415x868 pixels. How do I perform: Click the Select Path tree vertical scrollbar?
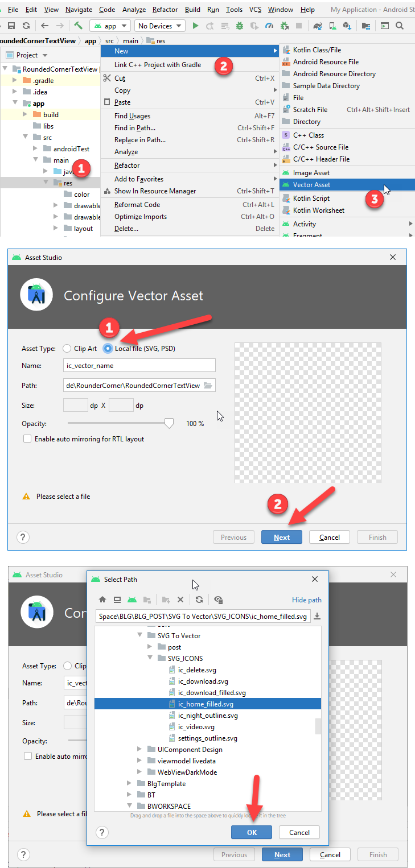point(318,727)
